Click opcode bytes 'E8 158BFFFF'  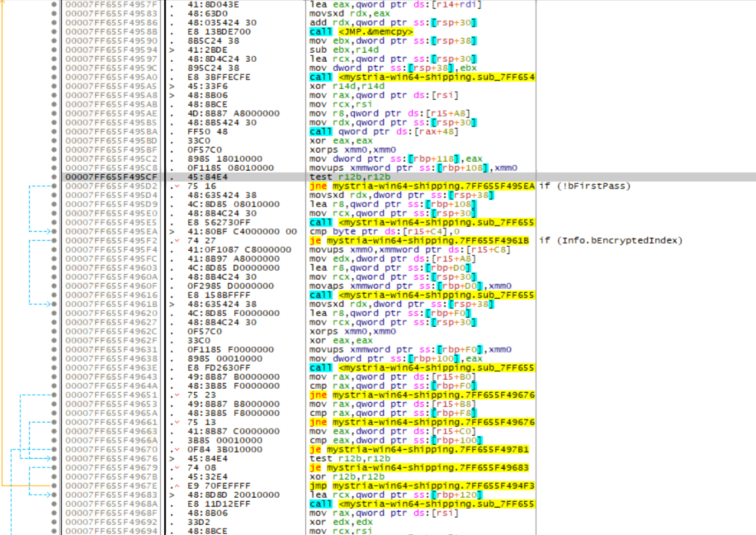tap(219, 296)
